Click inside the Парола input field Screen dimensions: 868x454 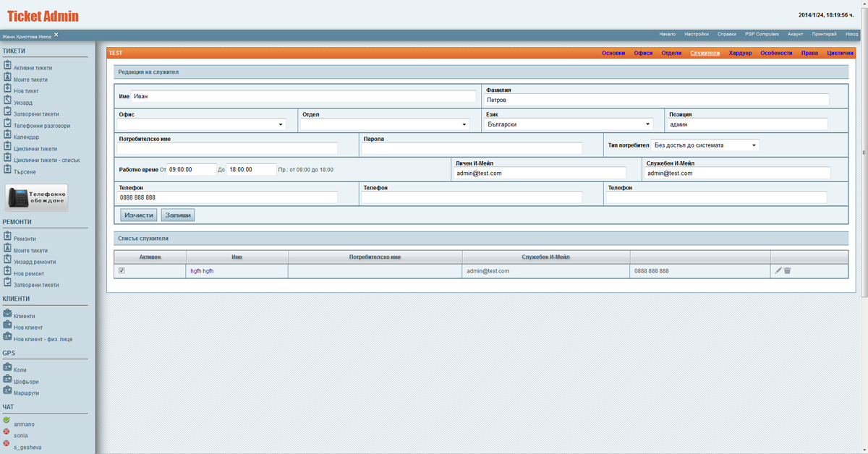click(470, 147)
